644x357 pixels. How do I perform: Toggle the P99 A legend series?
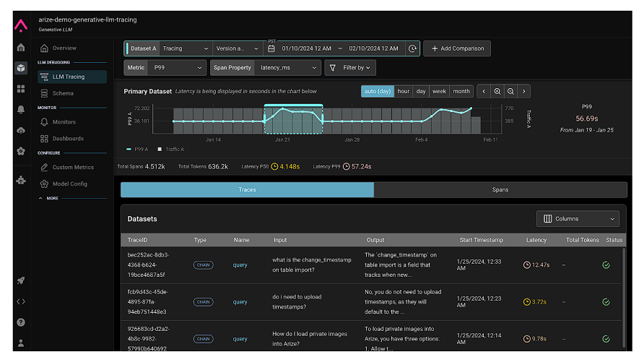pos(137,150)
